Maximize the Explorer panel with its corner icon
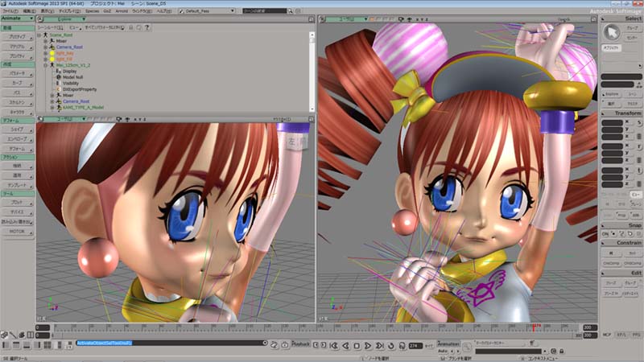This screenshot has width=644, height=362. tap(311, 19)
